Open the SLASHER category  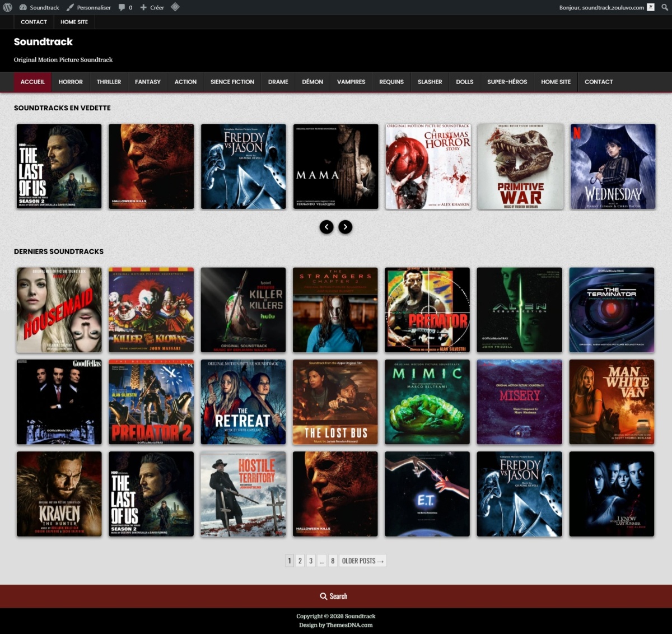point(430,82)
